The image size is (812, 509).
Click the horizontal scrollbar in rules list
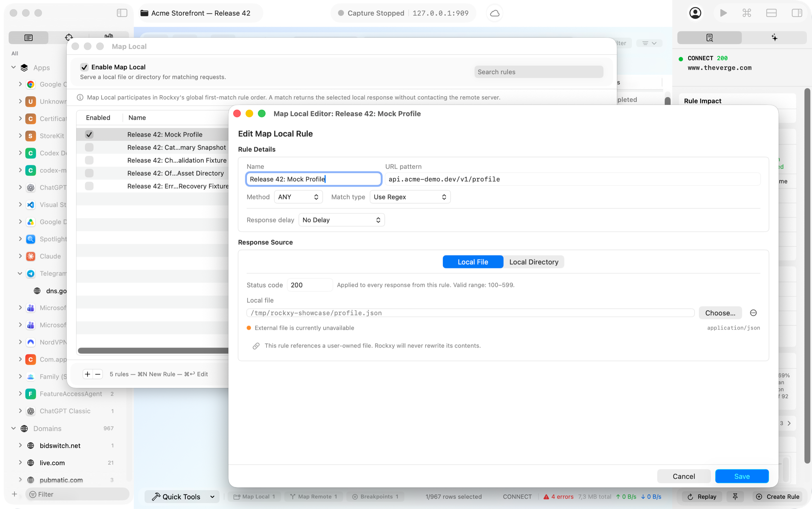(x=153, y=351)
